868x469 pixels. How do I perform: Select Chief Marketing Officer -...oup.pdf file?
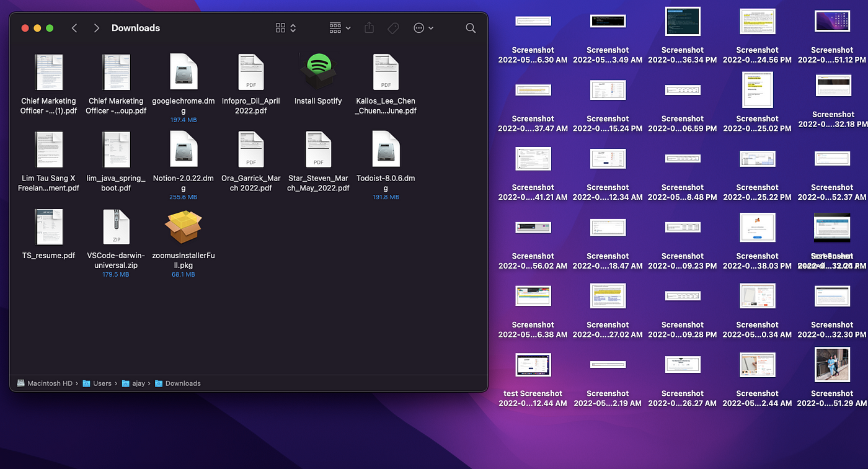116,72
